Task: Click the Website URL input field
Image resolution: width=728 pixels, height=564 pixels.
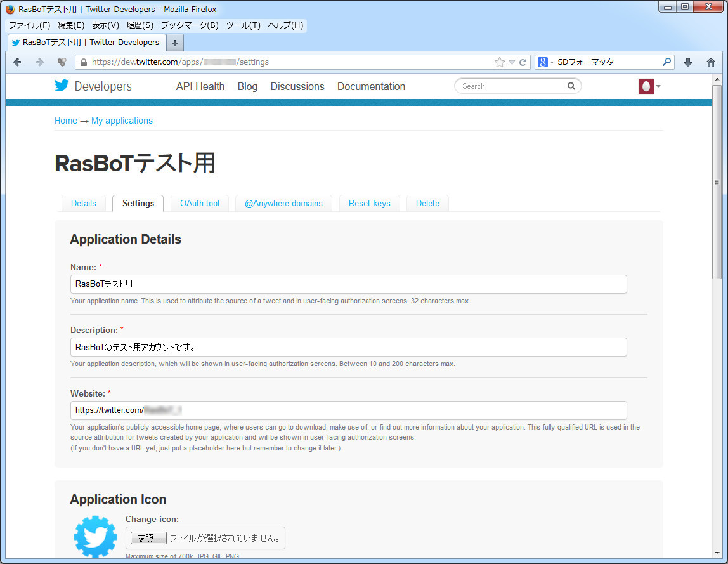Action: coord(349,410)
